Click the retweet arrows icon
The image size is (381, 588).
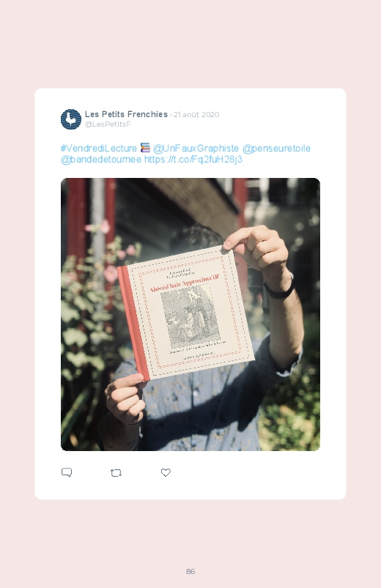(x=116, y=473)
